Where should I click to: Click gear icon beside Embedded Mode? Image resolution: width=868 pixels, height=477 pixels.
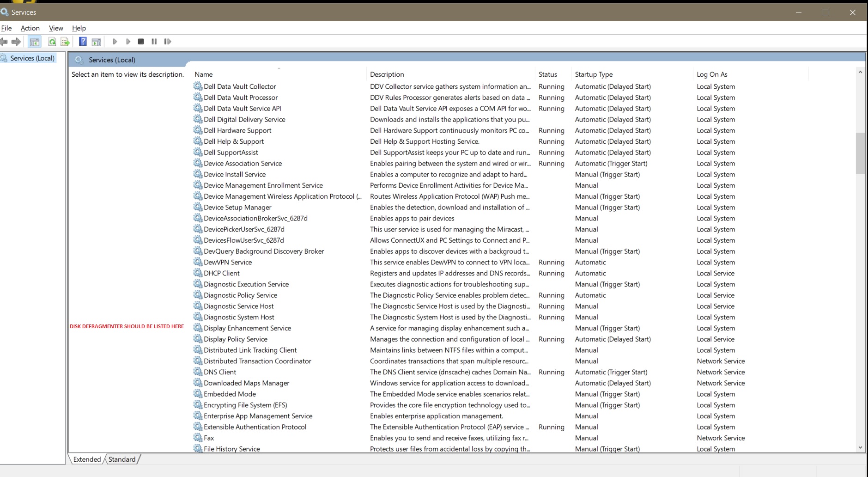pyautogui.click(x=198, y=394)
